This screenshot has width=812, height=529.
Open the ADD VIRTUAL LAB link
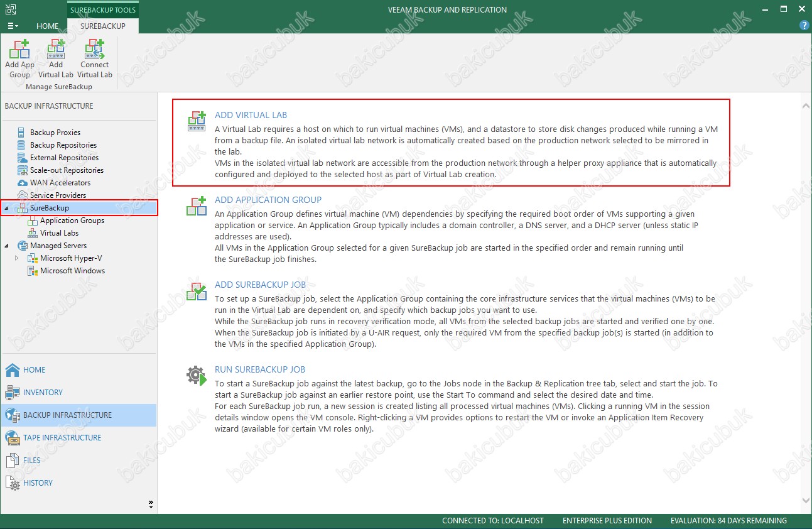(x=251, y=115)
